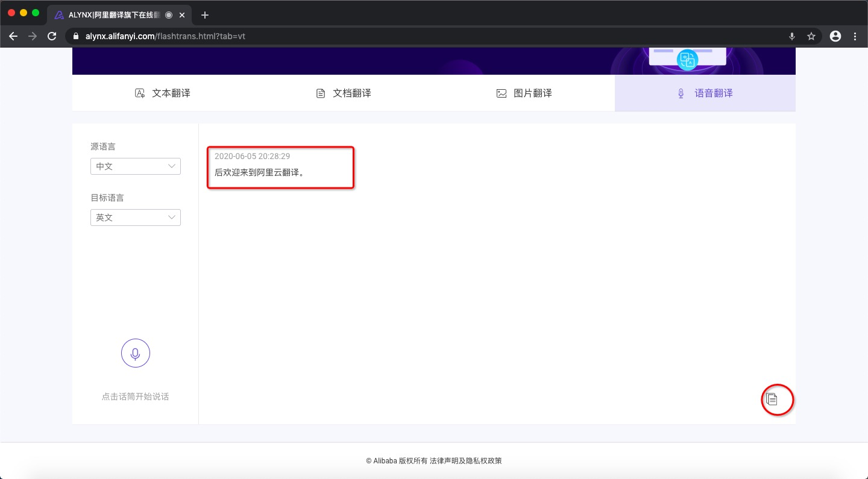Switch to the 文本翻译 tab

tap(163, 93)
